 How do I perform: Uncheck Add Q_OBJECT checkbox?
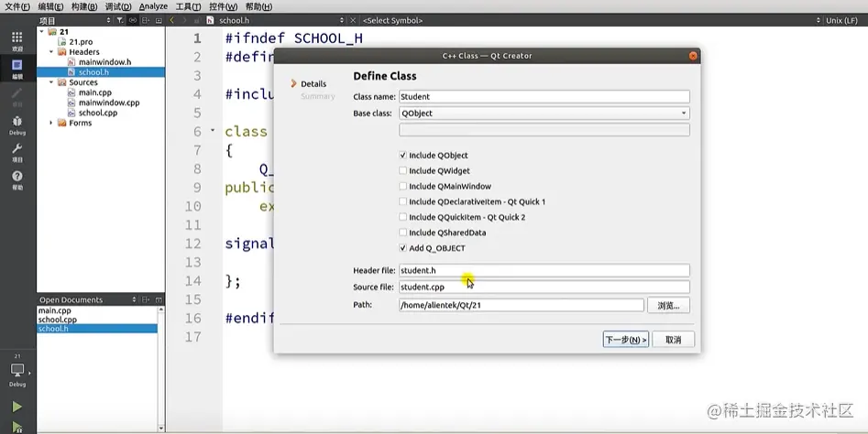pos(403,248)
